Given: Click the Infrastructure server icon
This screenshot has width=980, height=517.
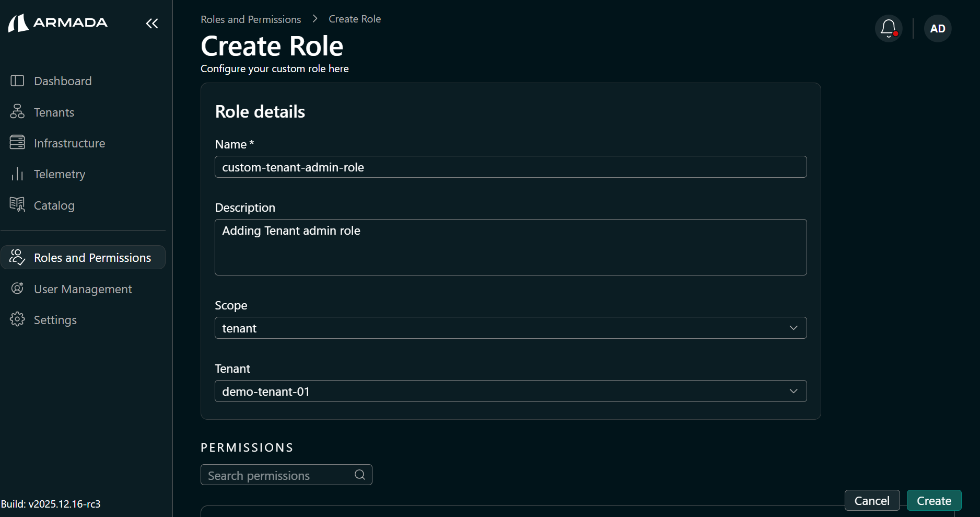Looking at the screenshot, I should tap(17, 143).
